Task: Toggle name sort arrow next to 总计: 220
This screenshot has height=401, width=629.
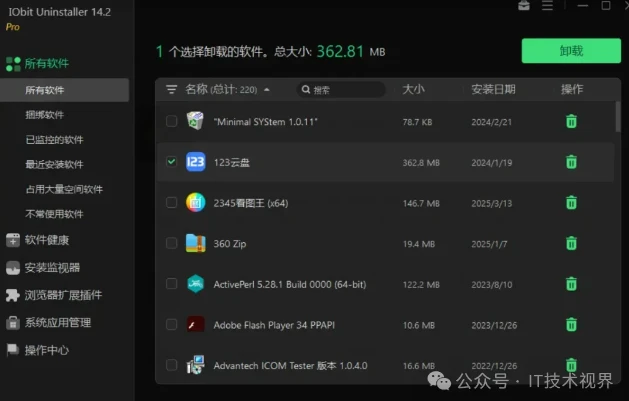Action: coord(267,90)
